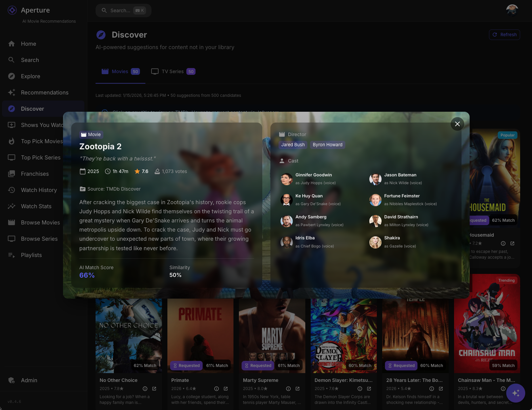
Task: Click the Browse Movies clapperboard icon
Action: pos(12,222)
